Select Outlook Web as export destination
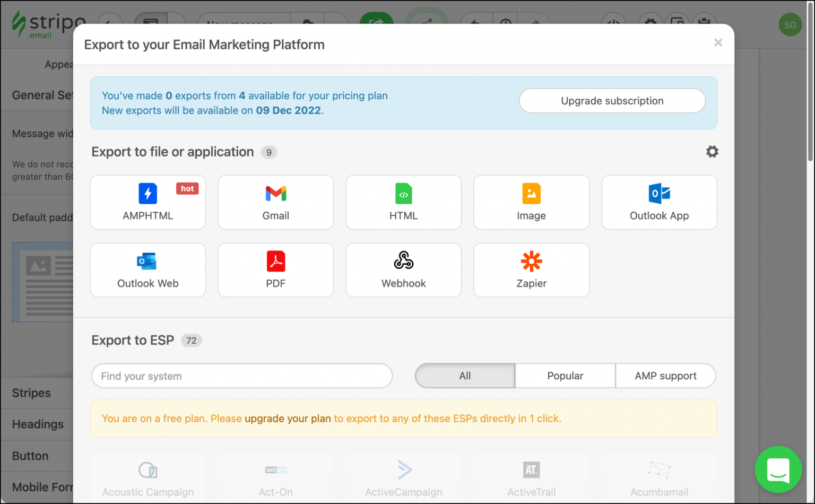Viewport: 815px width, 504px height. tap(148, 270)
